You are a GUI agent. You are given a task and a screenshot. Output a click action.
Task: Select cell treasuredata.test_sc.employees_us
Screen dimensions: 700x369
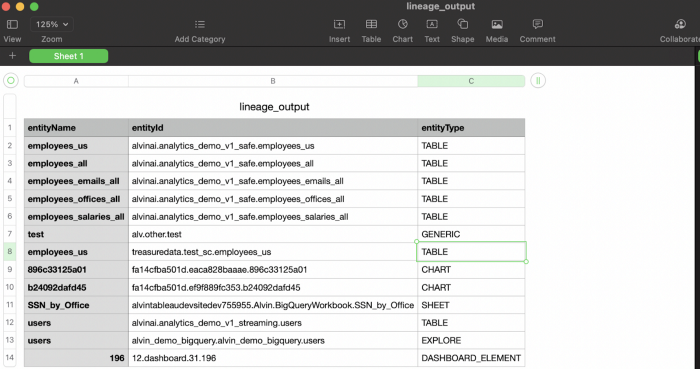273,252
